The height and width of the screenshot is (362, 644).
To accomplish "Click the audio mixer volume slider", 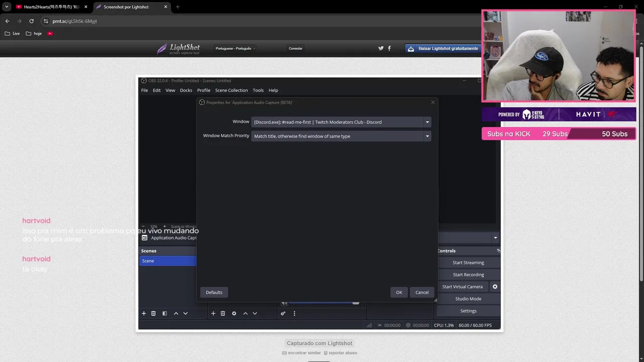I will click(324, 303).
